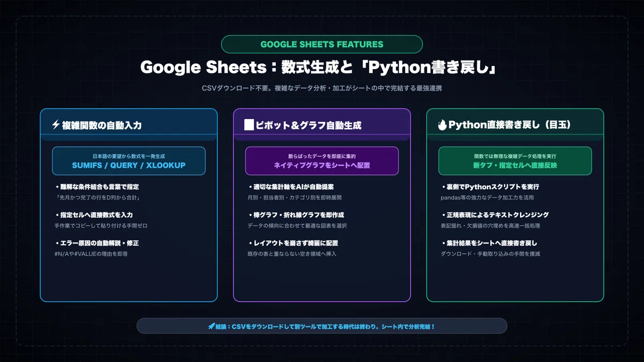The image size is (644, 362).
Task: Click the 新タブ・指定セルへ直接反映 label
Action: [515, 165]
